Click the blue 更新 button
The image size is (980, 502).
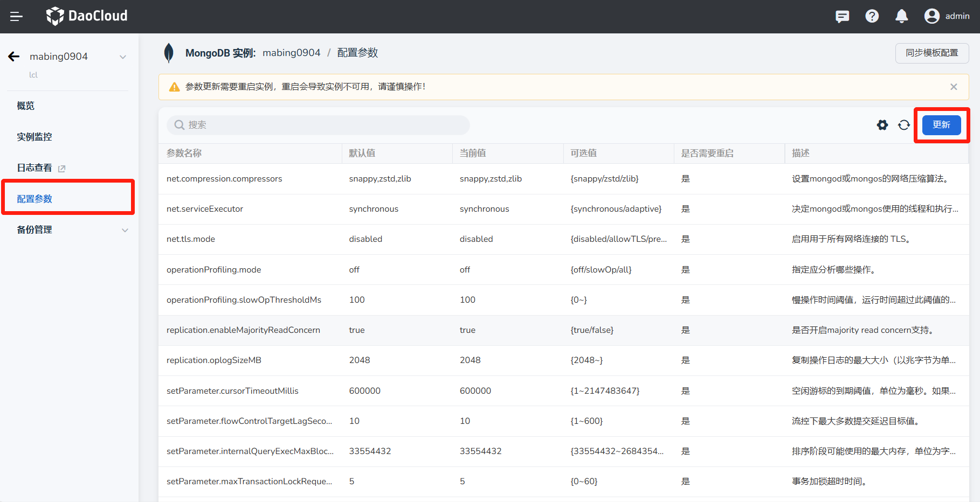(941, 125)
